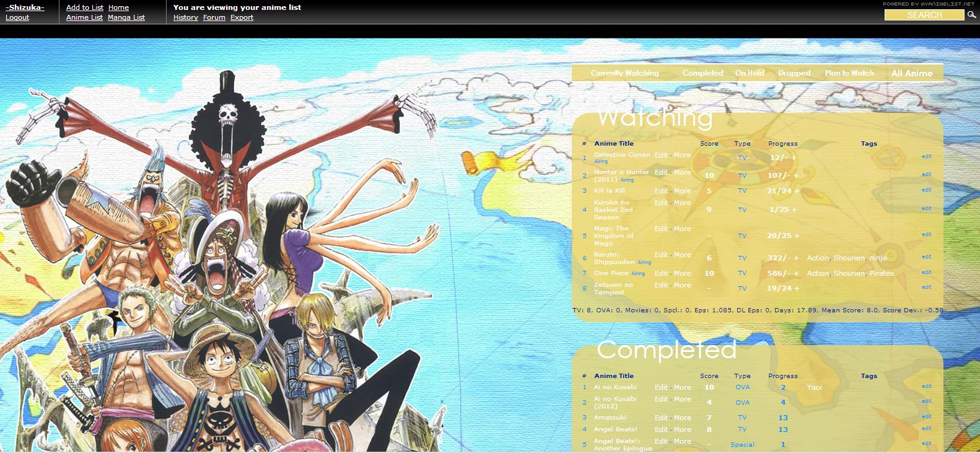
Task: Log out using the Logout link
Action: [x=17, y=17]
